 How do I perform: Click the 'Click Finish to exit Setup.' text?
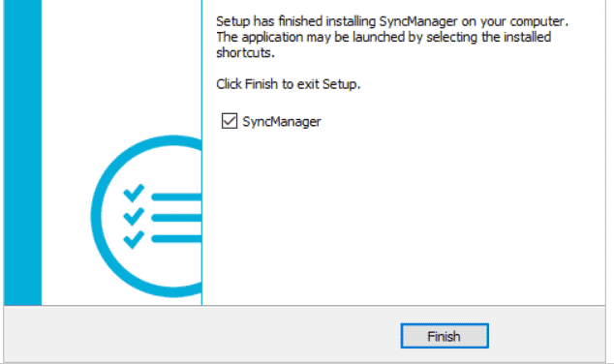[x=289, y=84]
